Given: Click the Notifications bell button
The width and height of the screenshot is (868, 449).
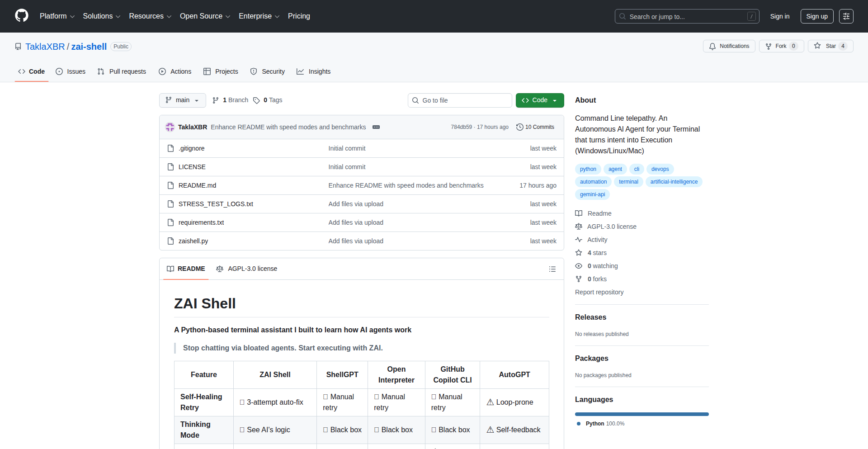Looking at the screenshot, I should [x=729, y=46].
